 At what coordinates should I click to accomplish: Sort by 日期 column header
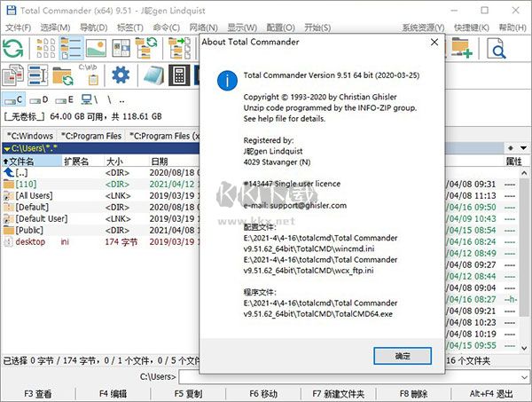coord(174,162)
